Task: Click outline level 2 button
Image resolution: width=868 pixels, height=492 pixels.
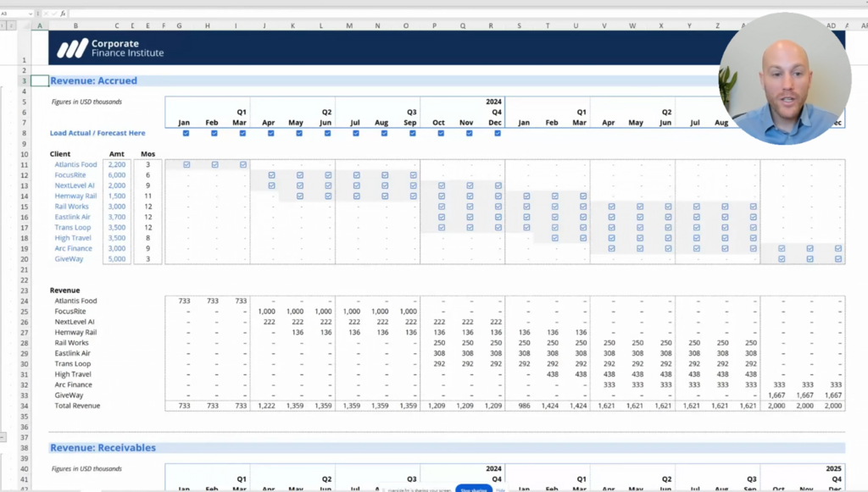Action: pyautogui.click(x=12, y=25)
